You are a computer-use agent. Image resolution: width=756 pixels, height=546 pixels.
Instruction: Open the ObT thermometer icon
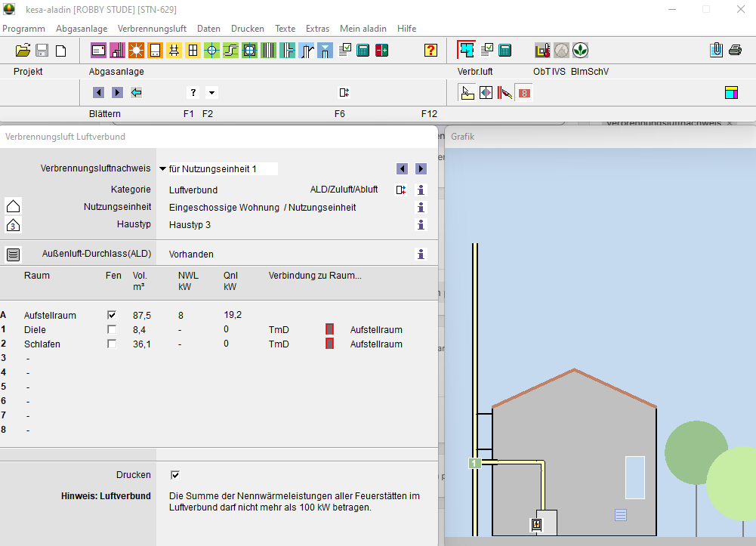[x=542, y=51]
